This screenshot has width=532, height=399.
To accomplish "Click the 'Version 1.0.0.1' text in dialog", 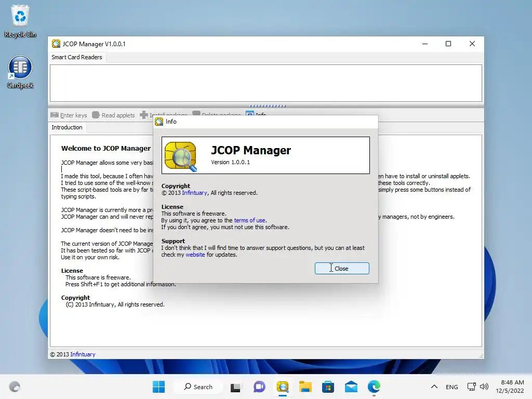I will click(x=230, y=162).
